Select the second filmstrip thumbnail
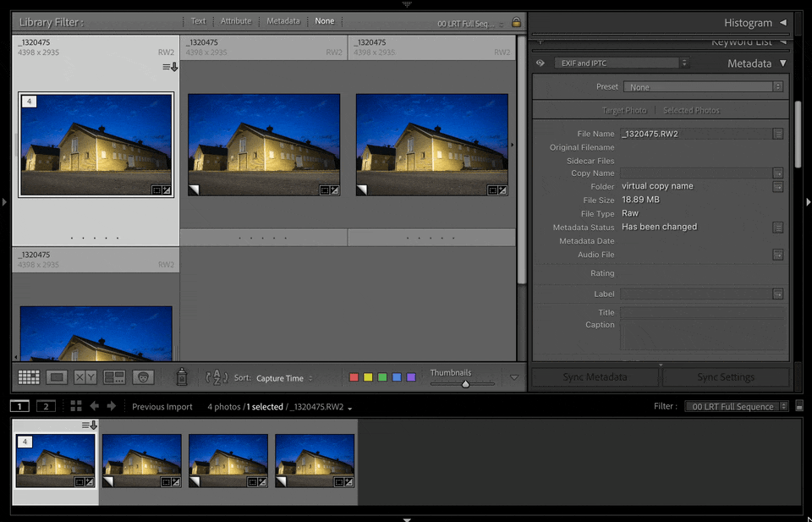The width and height of the screenshot is (812, 522). (142, 461)
